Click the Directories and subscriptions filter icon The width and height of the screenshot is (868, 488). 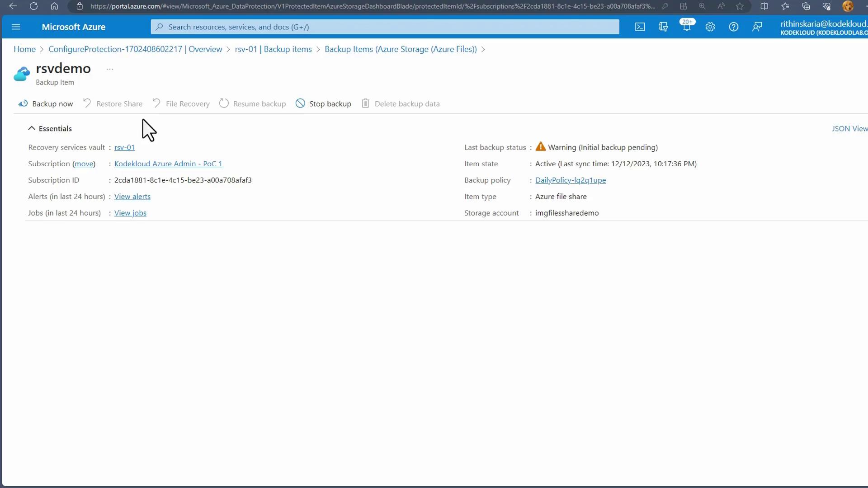coord(663,27)
